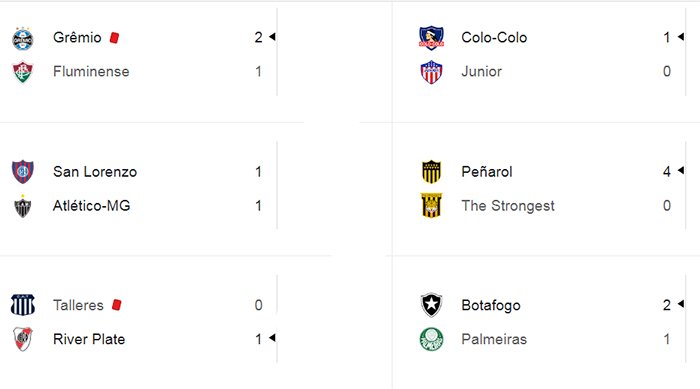Viewport: 700px width, 389px height.
Task: Click the Fluminense club crest
Action: tap(23, 72)
